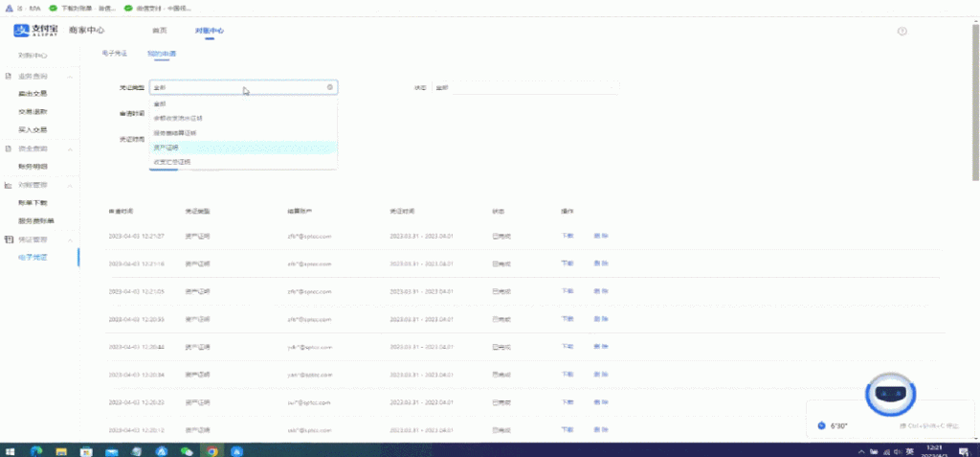The height and width of the screenshot is (457, 980).
Task: Switch to the 电子凭证 sub-tab
Action: pos(115,54)
